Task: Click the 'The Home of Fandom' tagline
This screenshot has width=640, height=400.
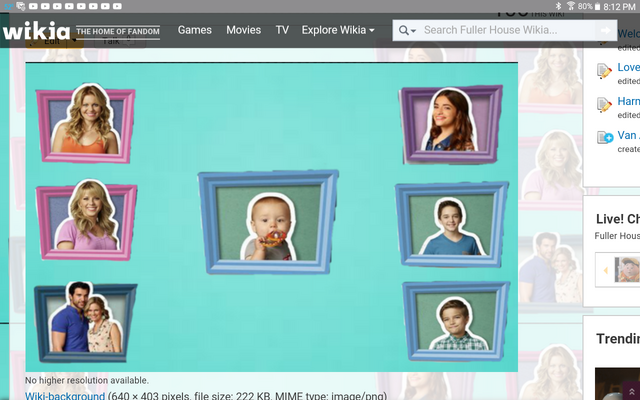Action: (x=118, y=31)
